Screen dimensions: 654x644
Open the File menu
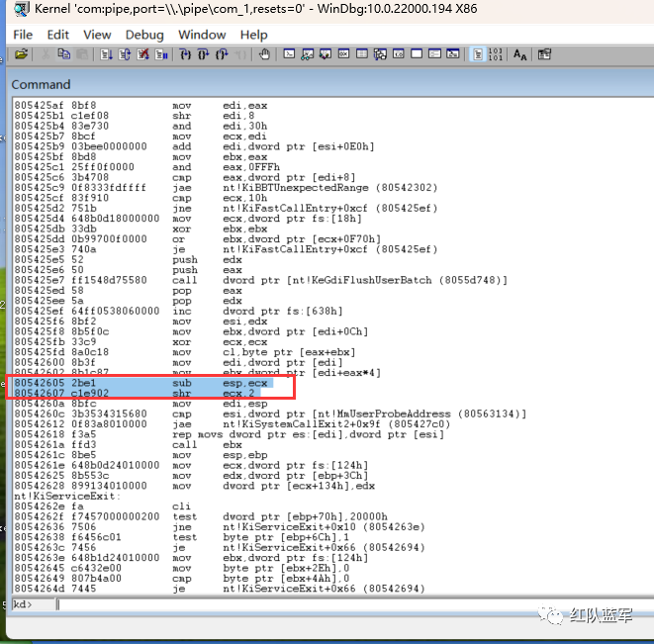(23, 35)
